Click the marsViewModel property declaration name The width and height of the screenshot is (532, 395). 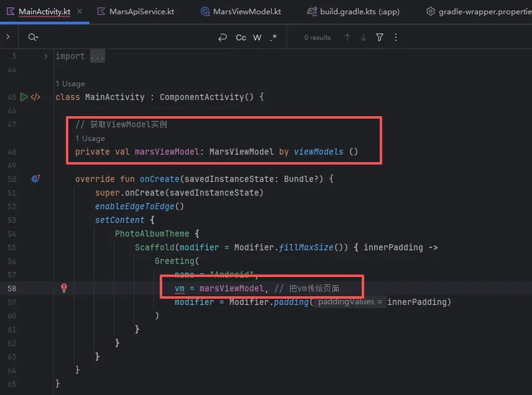(167, 152)
